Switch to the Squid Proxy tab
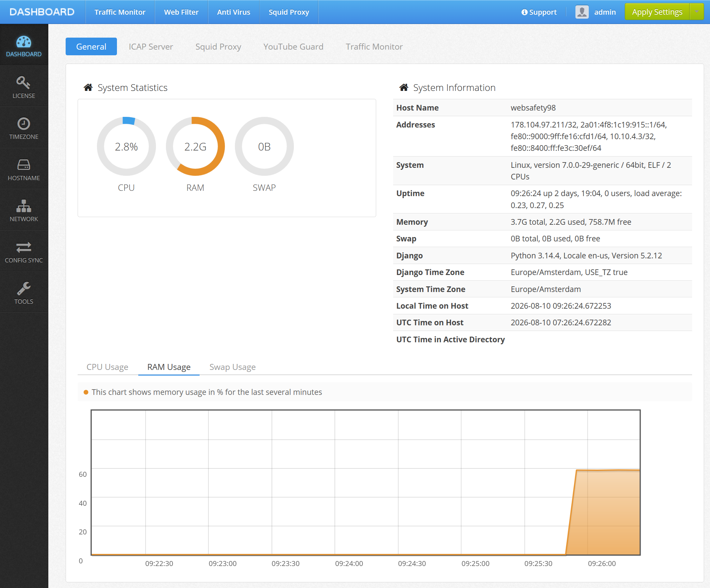 pos(218,46)
